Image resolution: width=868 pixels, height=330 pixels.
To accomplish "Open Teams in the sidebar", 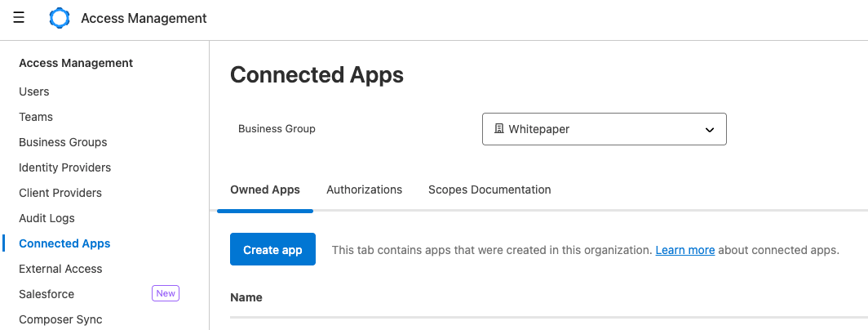I will pyautogui.click(x=36, y=117).
